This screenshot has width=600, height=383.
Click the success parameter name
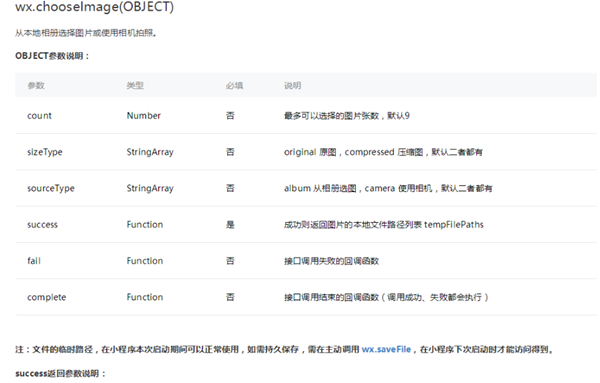[42, 225]
